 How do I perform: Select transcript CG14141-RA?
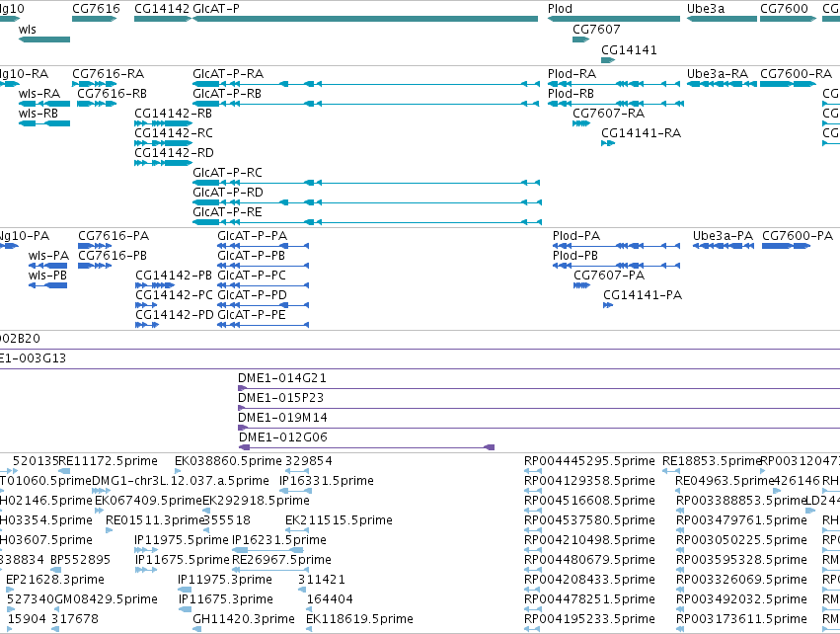[608, 143]
